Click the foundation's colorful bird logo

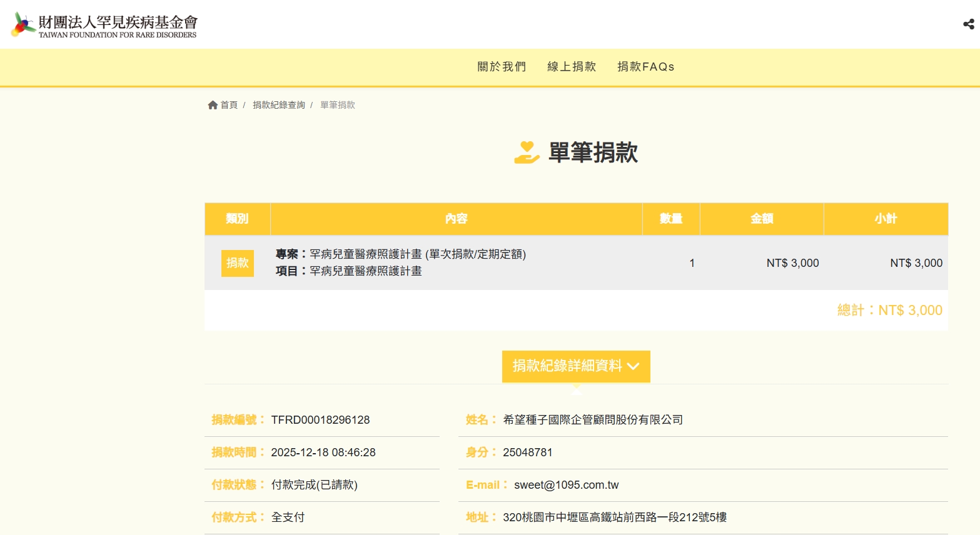click(x=23, y=24)
